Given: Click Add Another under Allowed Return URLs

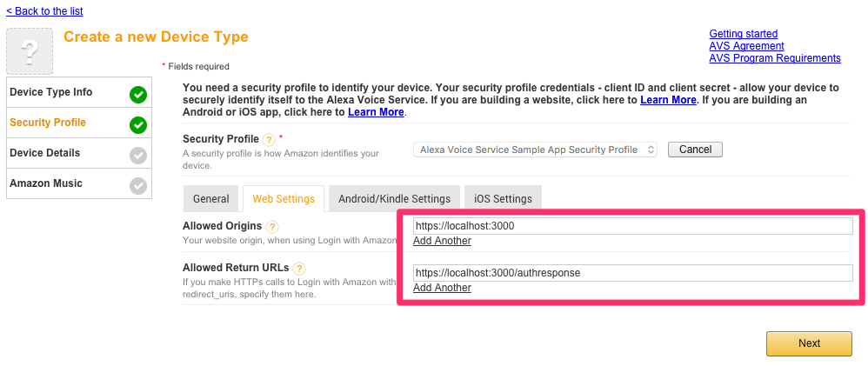Looking at the screenshot, I should pyautogui.click(x=443, y=288).
